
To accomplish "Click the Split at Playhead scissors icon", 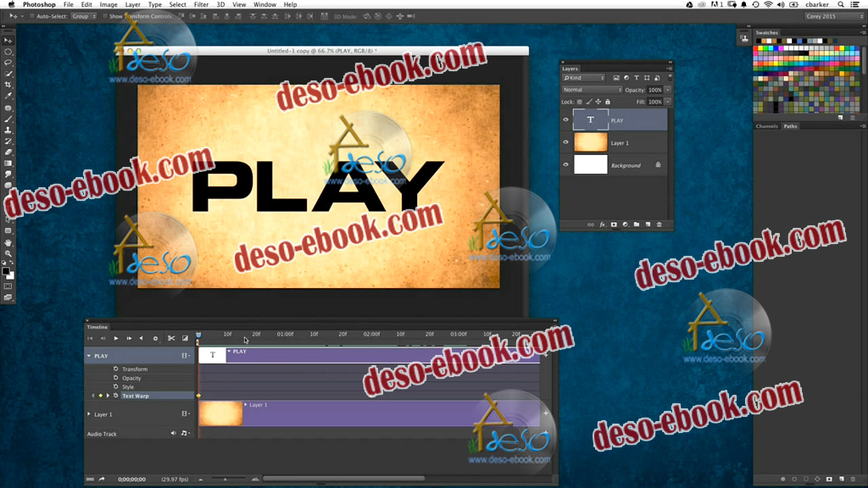I will [x=170, y=338].
